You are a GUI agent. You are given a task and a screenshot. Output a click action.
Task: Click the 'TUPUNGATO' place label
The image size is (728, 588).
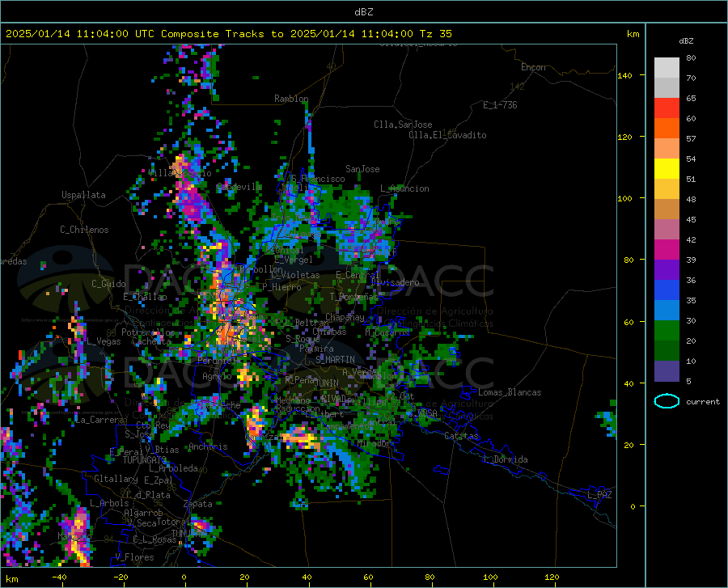coord(145,460)
